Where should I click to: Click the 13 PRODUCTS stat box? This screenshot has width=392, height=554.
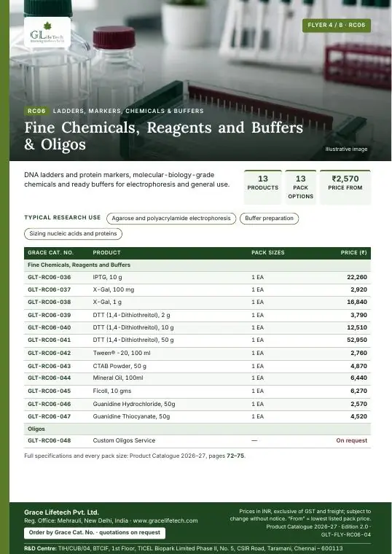point(263,187)
